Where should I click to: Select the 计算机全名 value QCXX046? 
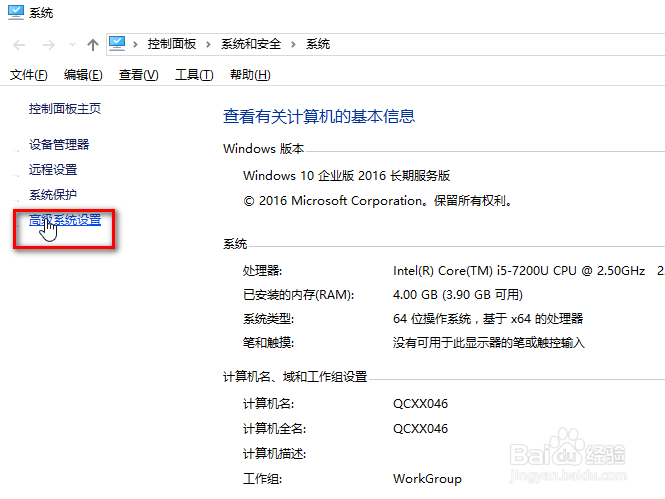(420, 429)
